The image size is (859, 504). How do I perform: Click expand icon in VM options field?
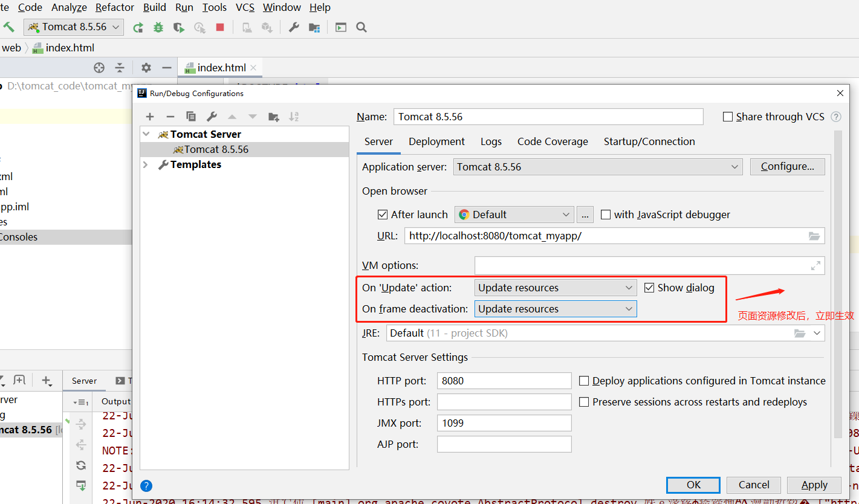pos(815,265)
